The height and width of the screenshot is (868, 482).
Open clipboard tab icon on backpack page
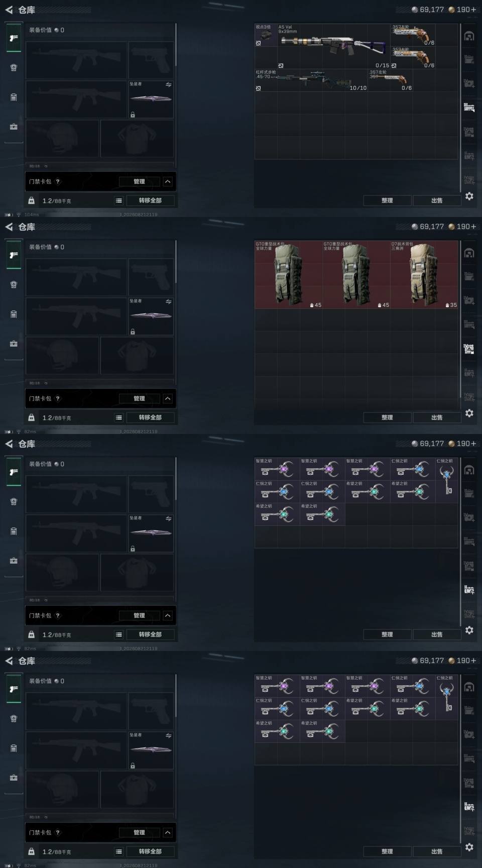tap(14, 314)
